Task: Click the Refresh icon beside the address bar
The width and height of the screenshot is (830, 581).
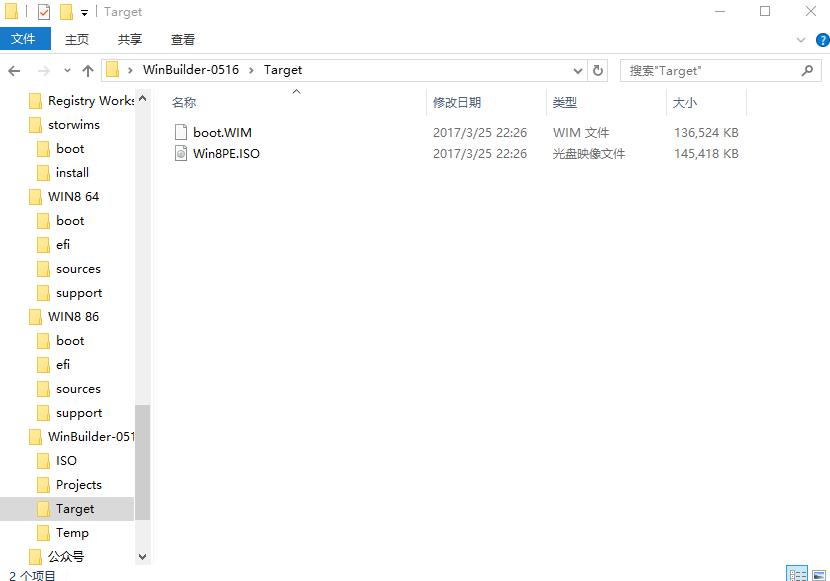Action: (x=599, y=70)
